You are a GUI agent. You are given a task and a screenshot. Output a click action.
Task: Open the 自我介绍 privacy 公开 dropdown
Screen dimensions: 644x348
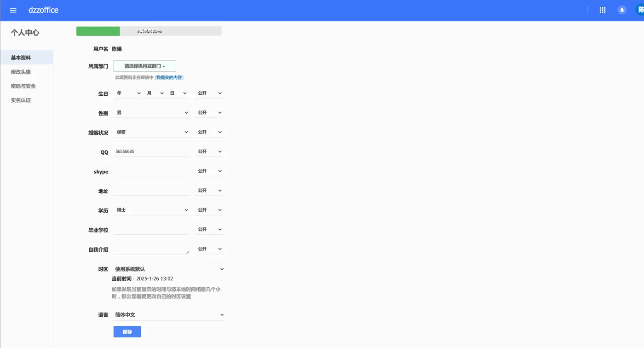[x=209, y=249]
